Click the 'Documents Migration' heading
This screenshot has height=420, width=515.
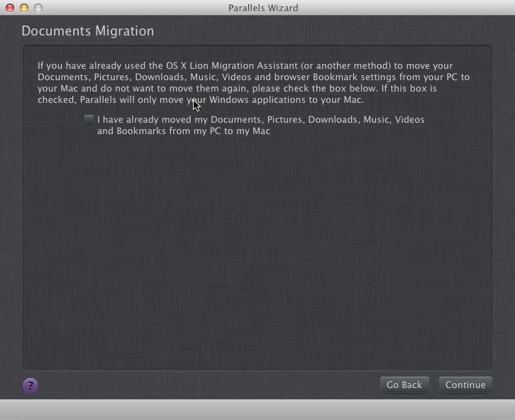pos(88,31)
